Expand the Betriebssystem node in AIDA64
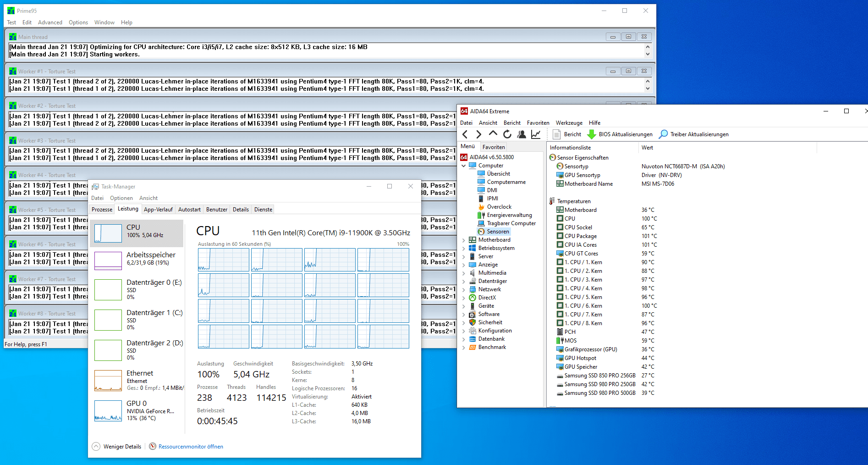 click(x=463, y=248)
